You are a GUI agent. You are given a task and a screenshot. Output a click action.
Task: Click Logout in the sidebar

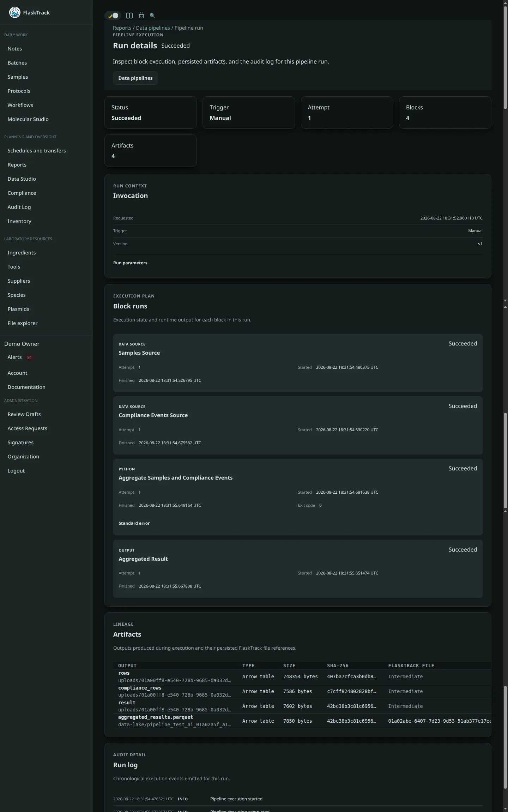pyautogui.click(x=16, y=471)
